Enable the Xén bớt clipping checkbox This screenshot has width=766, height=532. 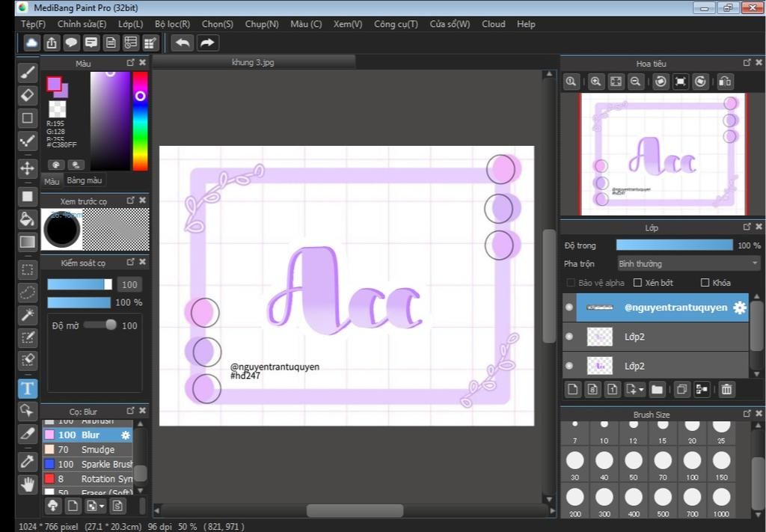tap(637, 283)
